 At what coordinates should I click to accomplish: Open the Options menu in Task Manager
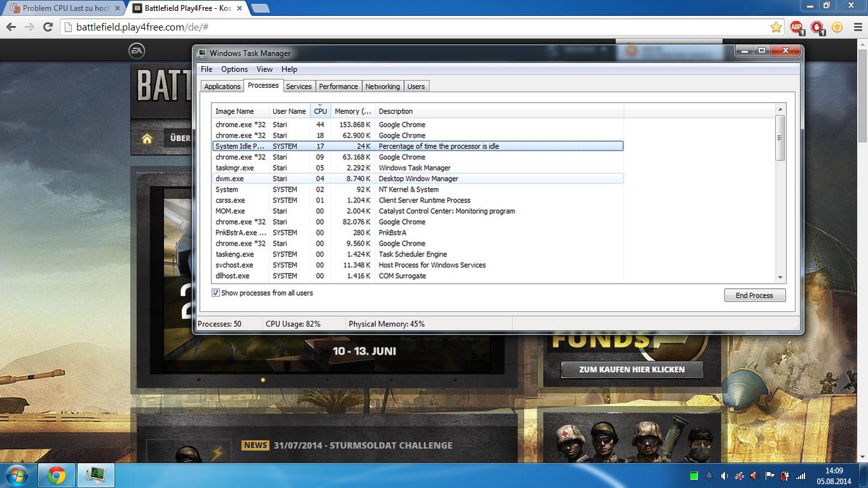point(235,69)
